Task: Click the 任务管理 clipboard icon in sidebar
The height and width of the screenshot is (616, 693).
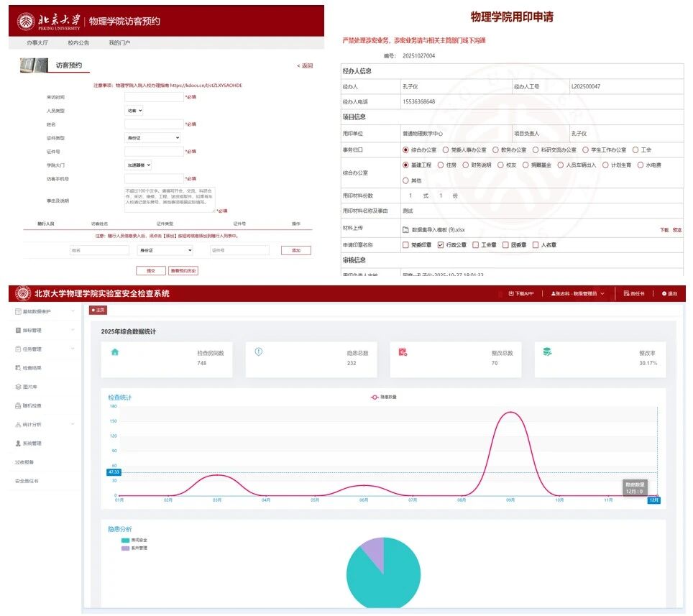Action: pos(18,349)
